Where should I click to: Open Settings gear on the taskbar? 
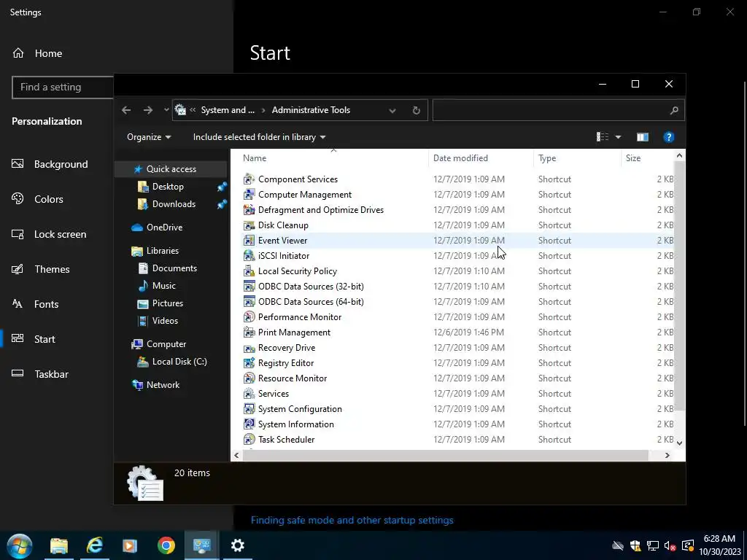[x=237, y=545]
